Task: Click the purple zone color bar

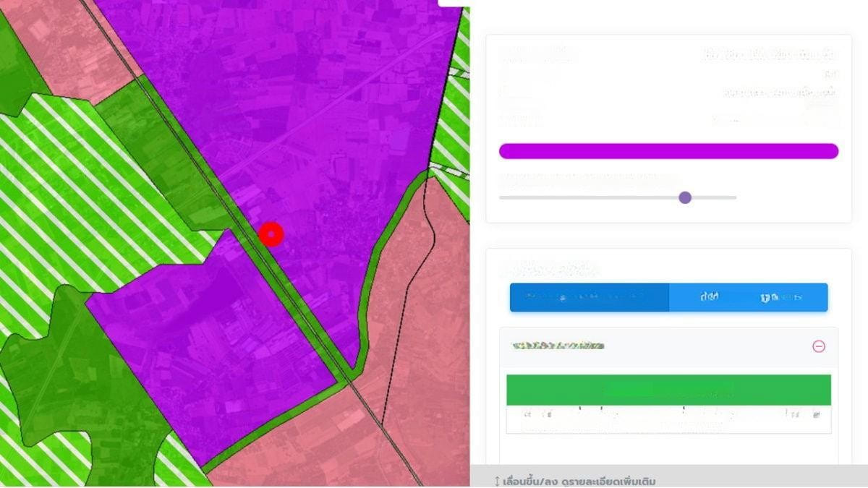Action: point(668,151)
